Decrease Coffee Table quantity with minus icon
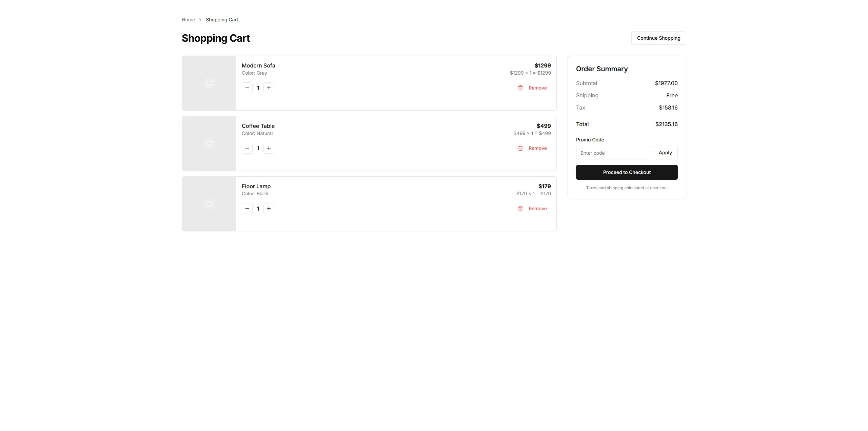The width and height of the screenshot is (868, 431). coord(247,148)
